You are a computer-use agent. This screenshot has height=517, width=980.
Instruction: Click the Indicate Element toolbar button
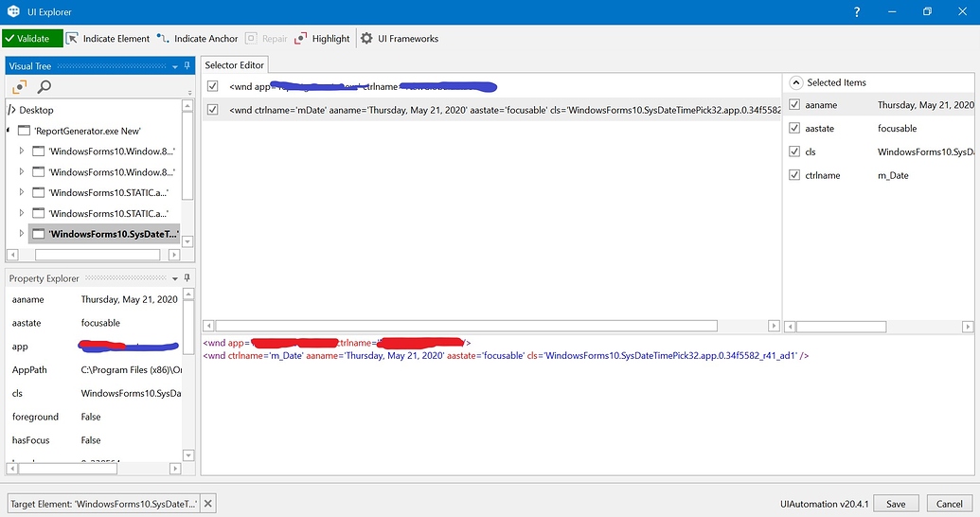(x=108, y=38)
